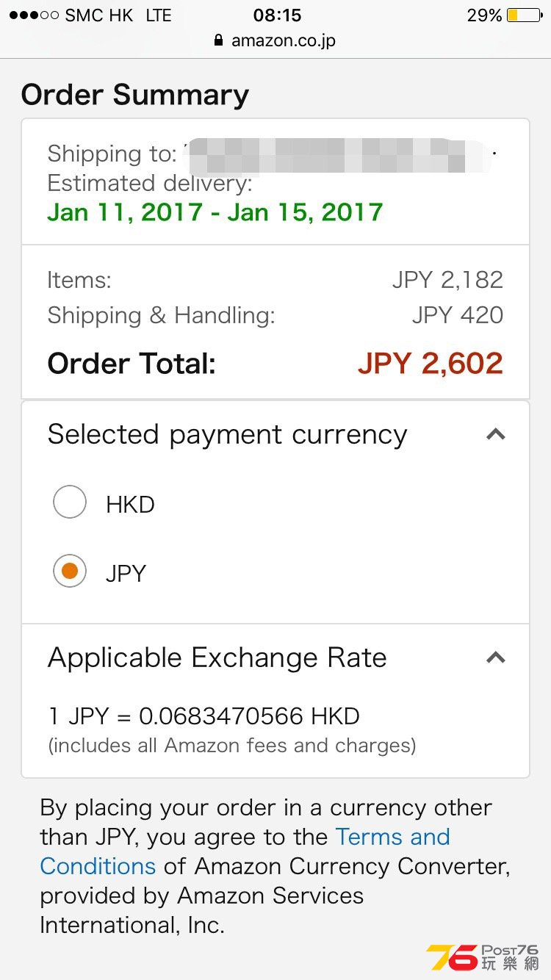This screenshot has width=551, height=980.
Task: Collapse the Applicable Exchange Rate section
Action: [496, 657]
